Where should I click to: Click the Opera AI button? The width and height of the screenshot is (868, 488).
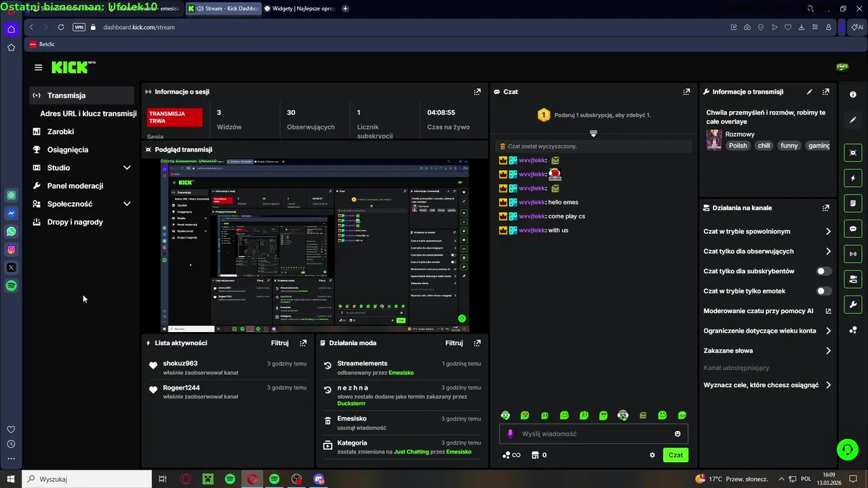pos(856,27)
